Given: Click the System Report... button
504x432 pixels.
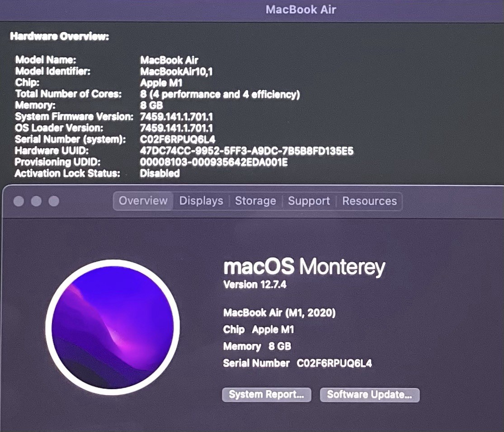Looking at the screenshot, I should 266,395.
